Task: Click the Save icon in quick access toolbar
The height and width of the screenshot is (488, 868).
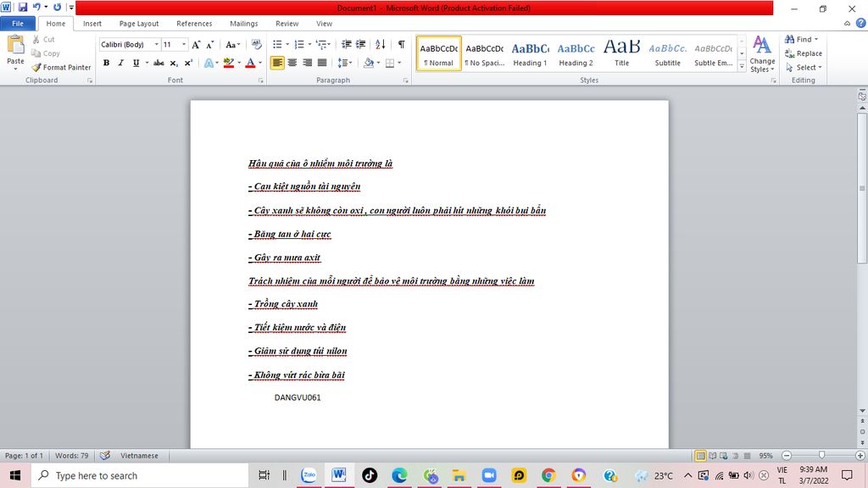Action: point(23,8)
